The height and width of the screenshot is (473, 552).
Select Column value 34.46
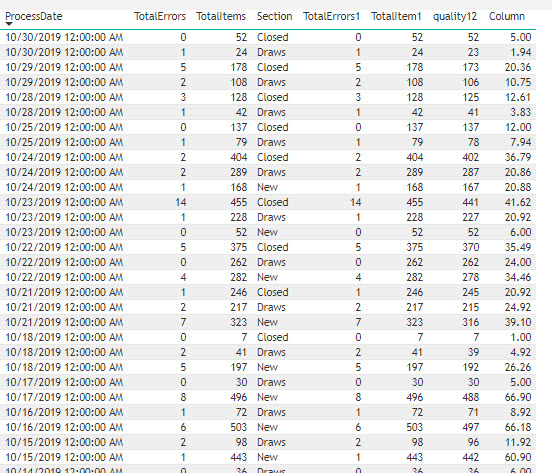[x=518, y=277]
